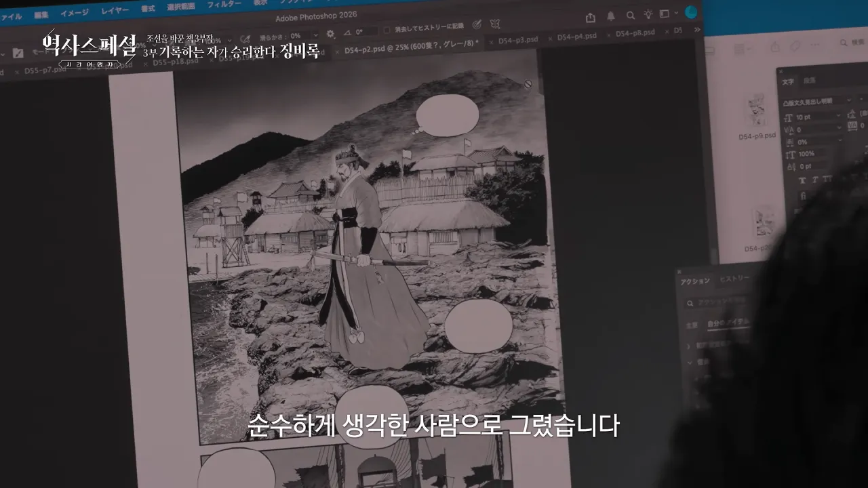Open the teal account avatar
Image resolution: width=868 pixels, height=488 pixels.
(x=690, y=12)
